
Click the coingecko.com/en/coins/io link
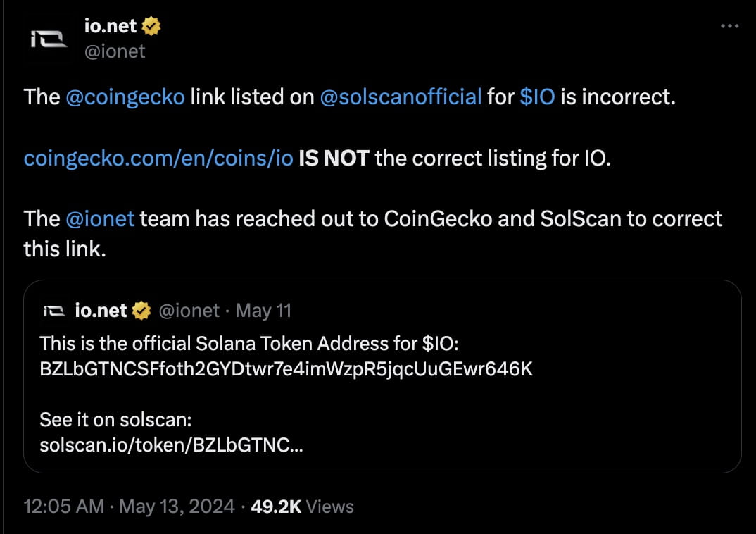pos(156,158)
